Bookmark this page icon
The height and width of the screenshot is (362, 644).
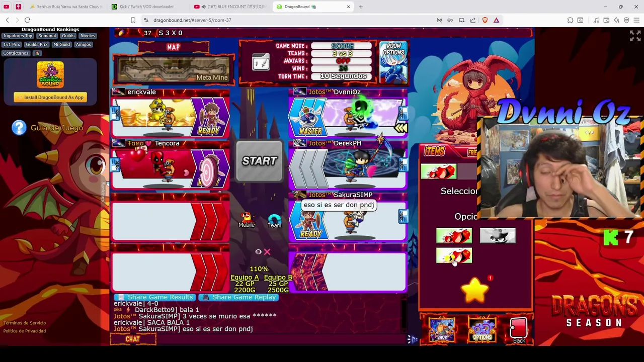(x=133, y=20)
